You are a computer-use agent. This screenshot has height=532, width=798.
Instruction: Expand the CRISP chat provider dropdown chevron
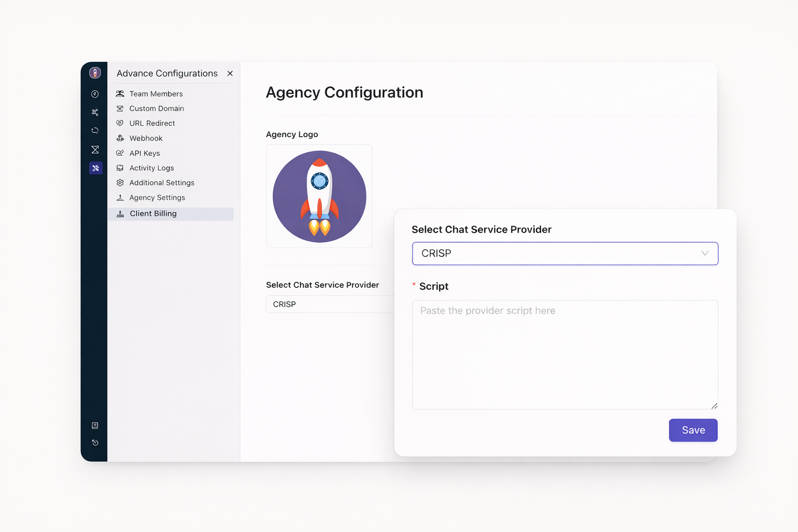point(704,254)
